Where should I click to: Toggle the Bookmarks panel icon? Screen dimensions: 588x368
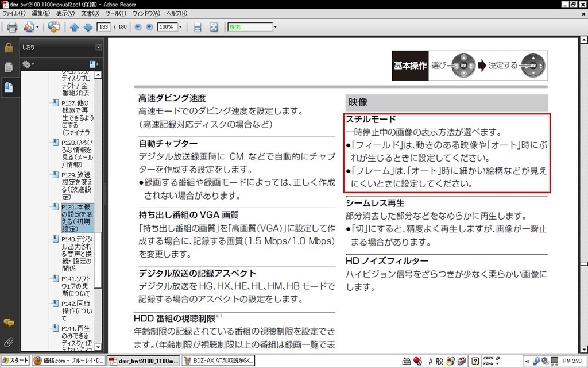pyautogui.click(x=9, y=87)
